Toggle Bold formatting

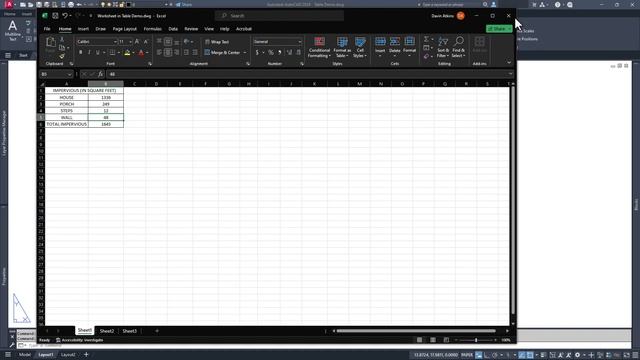click(x=80, y=53)
